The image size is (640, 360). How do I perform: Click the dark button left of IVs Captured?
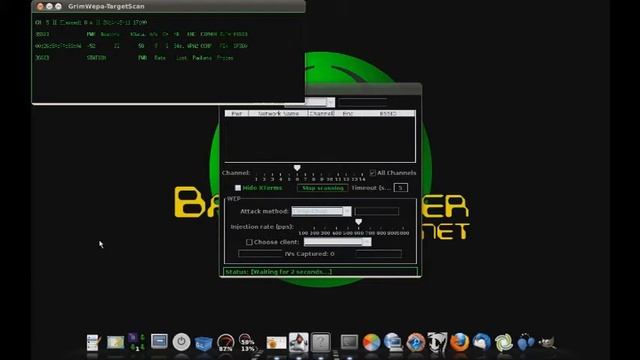[260, 254]
